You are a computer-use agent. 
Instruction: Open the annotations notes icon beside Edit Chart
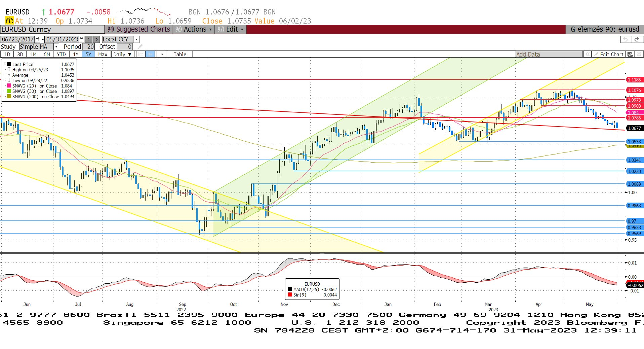click(x=630, y=54)
